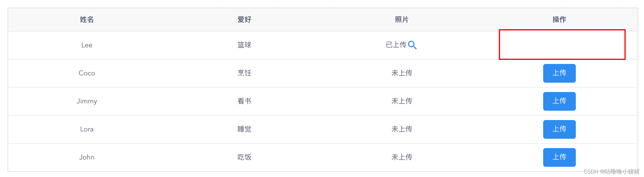
Task: Click the name Lee in the first row
Action: 87,45
